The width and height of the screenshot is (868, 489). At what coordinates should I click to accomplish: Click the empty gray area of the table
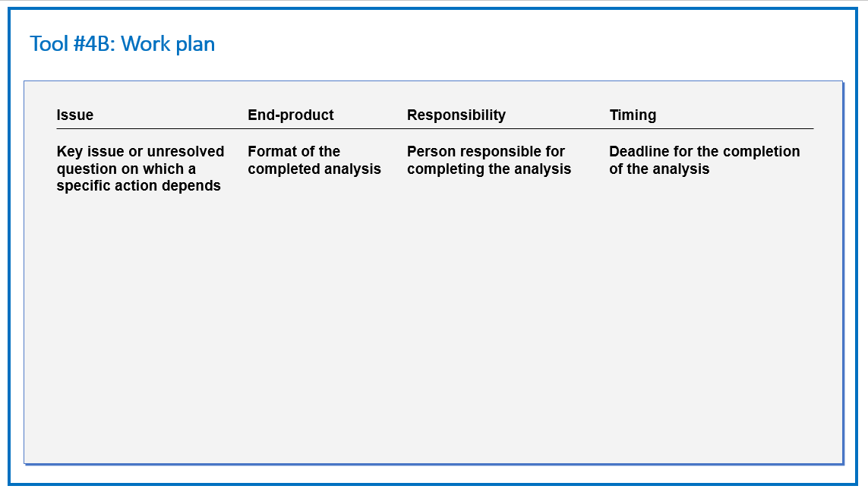click(434, 327)
